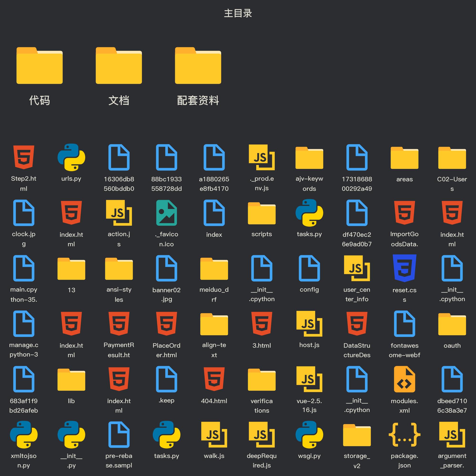Open the wsgi.py Python file
476x476 pixels.
tap(309, 434)
